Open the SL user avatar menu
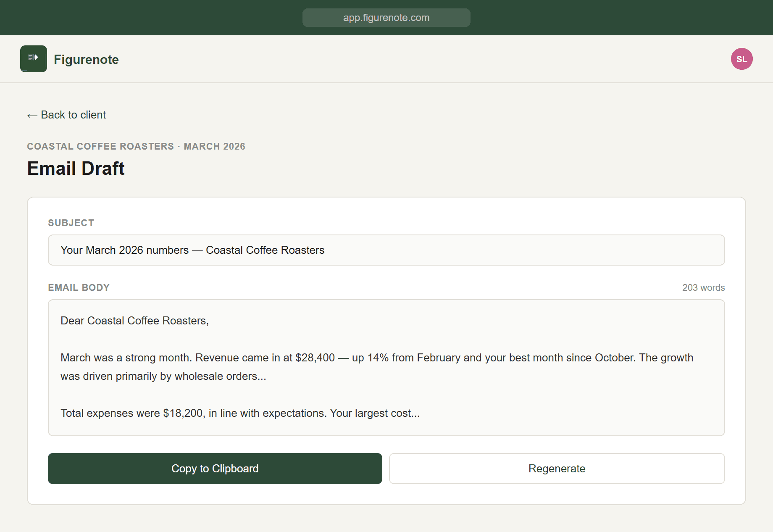773x532 pixels. coord(741,59)
